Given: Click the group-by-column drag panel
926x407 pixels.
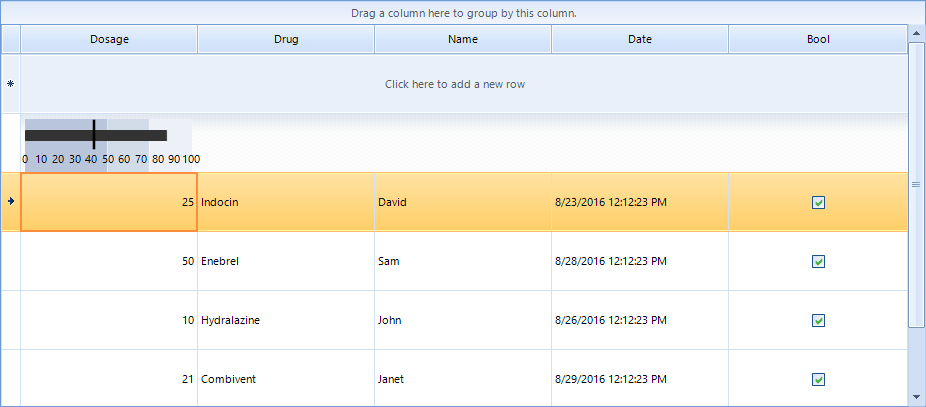Looking at the screenshot, I should 463,14.
